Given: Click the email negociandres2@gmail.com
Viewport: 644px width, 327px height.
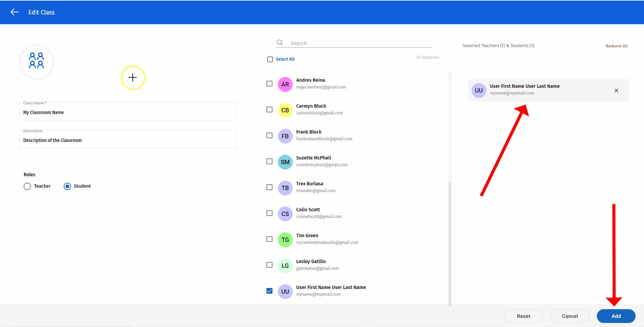Looking at the screenshot, I should pyautogui.click(x=321, y=87).
